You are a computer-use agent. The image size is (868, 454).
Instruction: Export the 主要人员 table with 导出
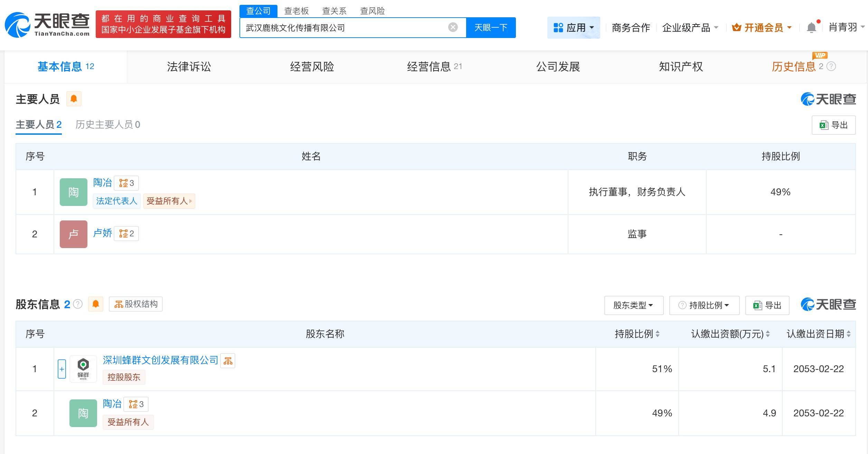(x=833, y=125)
